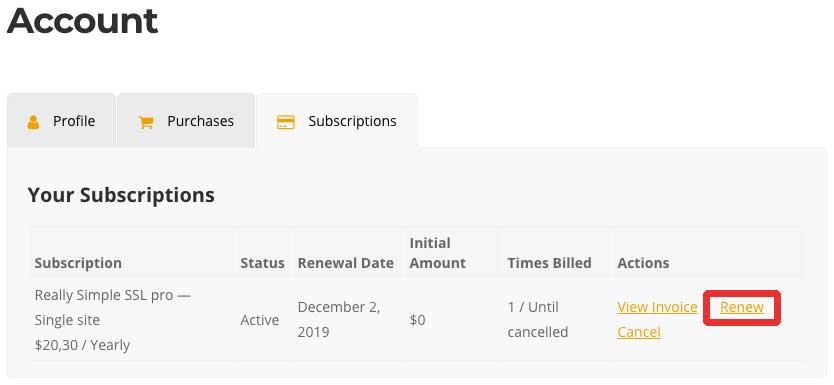Viewport: 834px width, 385px height.
Task: Click the December 2, 2019 renewal date
Action: [339, 320]
